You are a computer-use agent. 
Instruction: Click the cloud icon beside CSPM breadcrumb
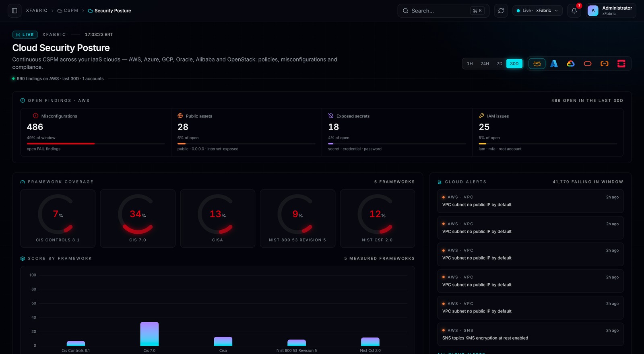60,11
